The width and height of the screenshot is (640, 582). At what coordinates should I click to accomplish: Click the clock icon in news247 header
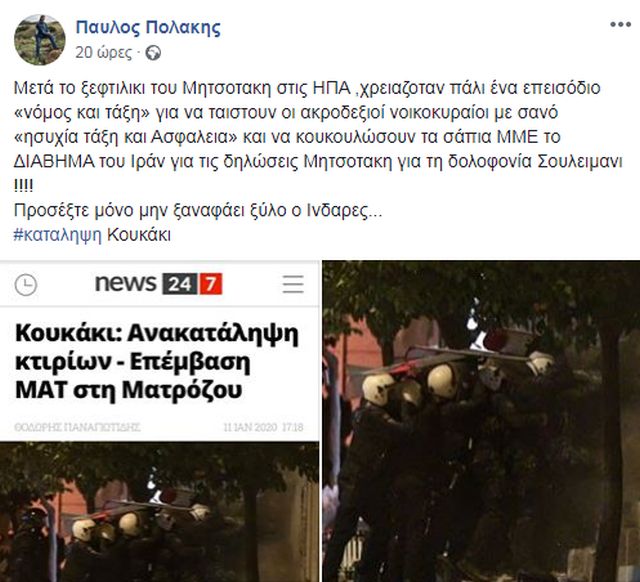[26, 284]
